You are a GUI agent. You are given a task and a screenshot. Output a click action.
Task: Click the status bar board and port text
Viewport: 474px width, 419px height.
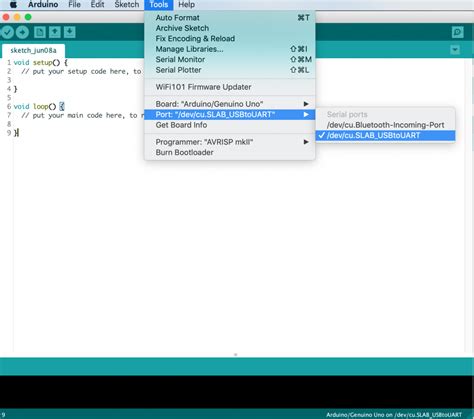[x=394, y=415]
